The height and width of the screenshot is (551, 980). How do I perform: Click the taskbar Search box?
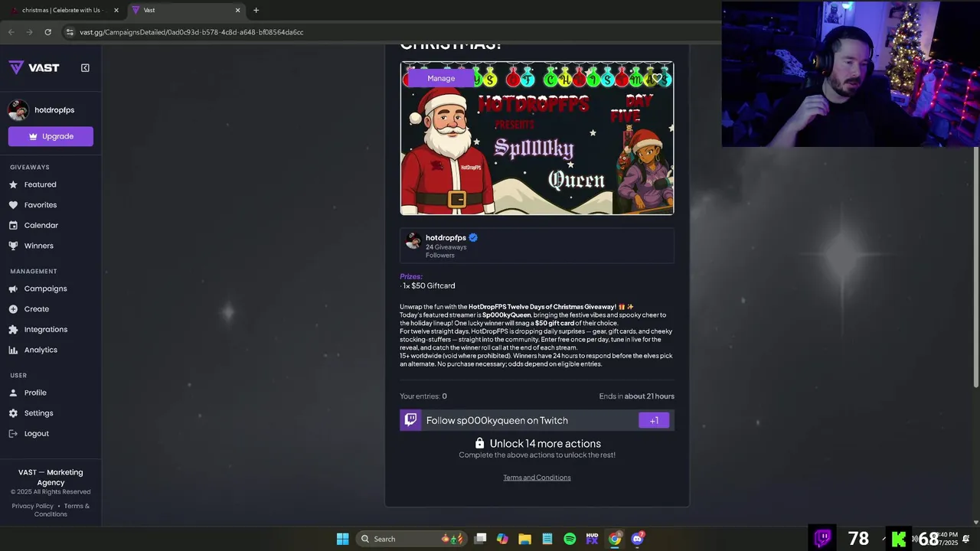[x=412, y=539]
